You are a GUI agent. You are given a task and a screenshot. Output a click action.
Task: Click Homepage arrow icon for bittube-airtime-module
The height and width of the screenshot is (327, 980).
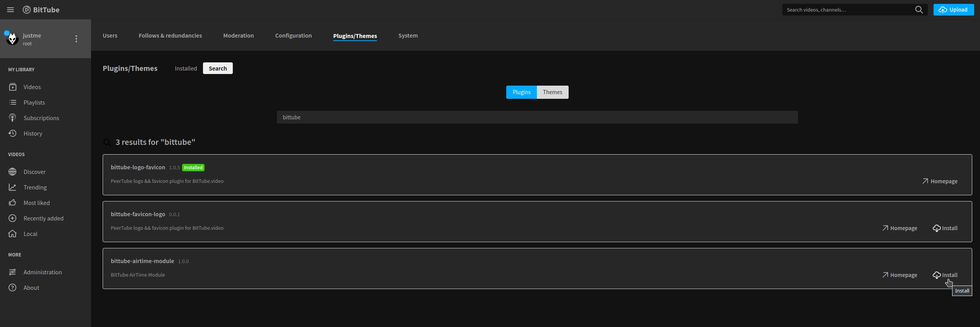(885, 275)
